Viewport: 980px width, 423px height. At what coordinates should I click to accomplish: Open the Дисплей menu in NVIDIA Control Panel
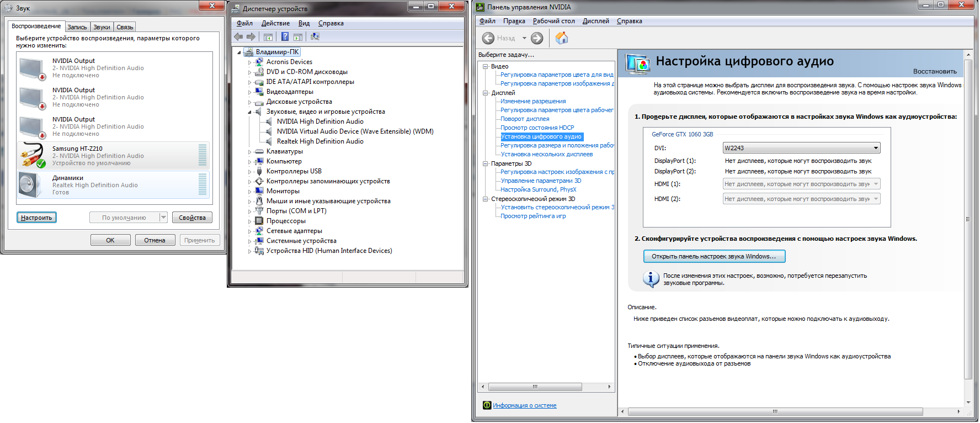tap(595, 21)
